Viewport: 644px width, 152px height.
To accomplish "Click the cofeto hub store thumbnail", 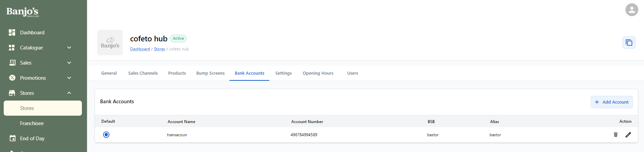I will tap(110, 43).
